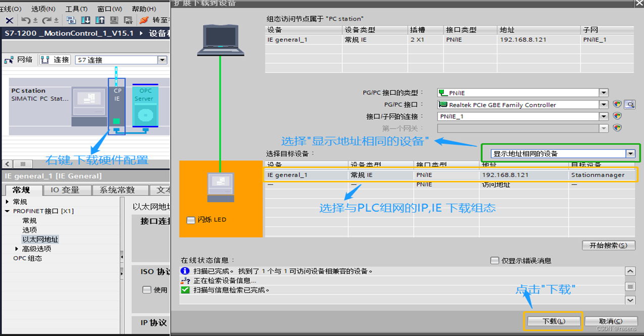Click the 取消(C) cancel button
Viewport: 644px width, 336px height.
coord(611,321)
